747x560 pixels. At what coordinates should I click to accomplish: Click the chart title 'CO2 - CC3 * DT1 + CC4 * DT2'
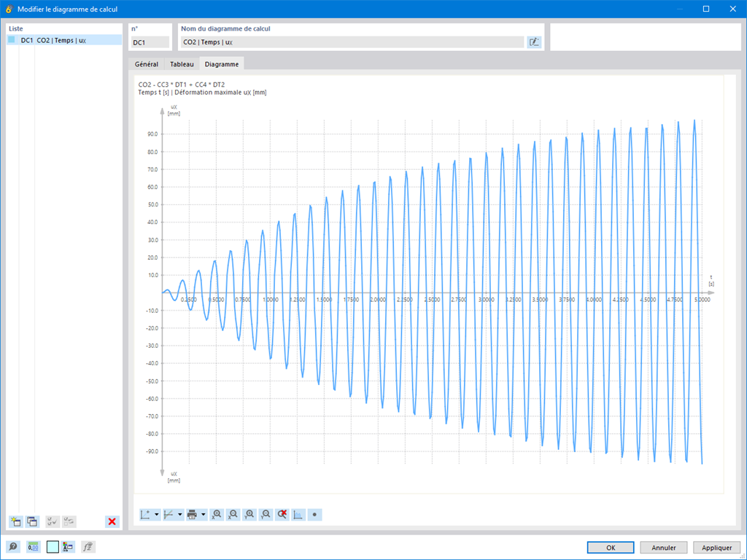(x=182, y=85)
